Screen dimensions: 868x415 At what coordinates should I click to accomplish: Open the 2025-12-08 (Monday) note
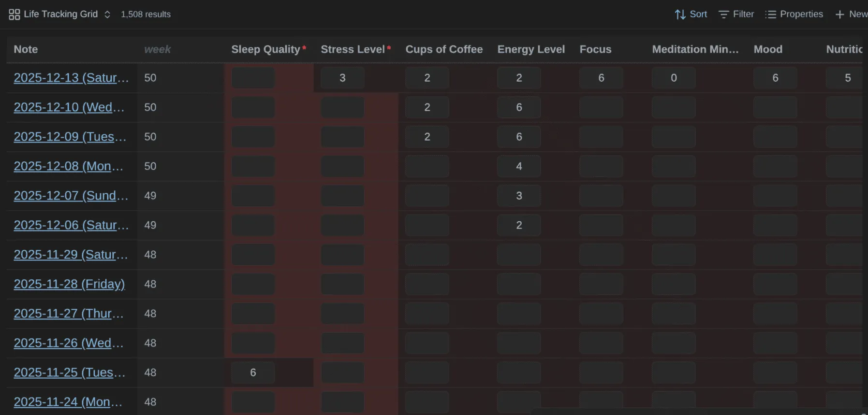pyautogui.click(x=68, y=166)
